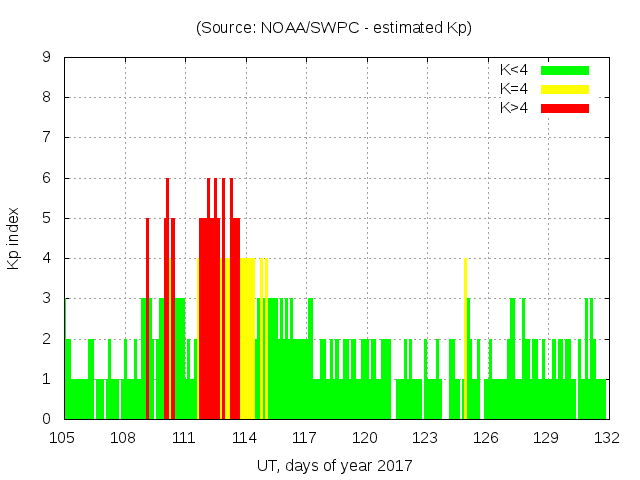Image resolution: width=640 pixels, height=480 pixels.
Task: Click the x-axis tick label 114
Action: pyautogui.click(x=244, y=438)
